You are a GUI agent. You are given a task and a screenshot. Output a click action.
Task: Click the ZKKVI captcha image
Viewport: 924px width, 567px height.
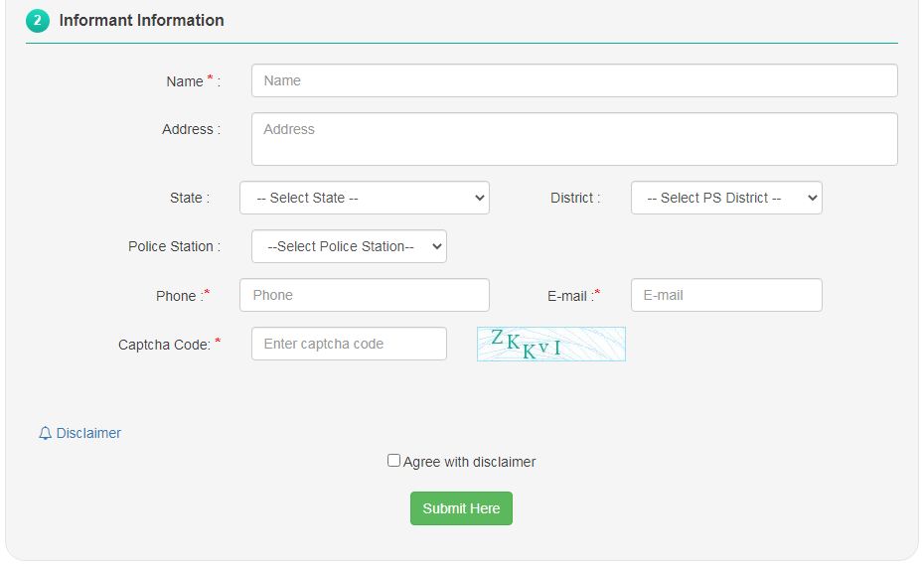[x=550, y=344]
